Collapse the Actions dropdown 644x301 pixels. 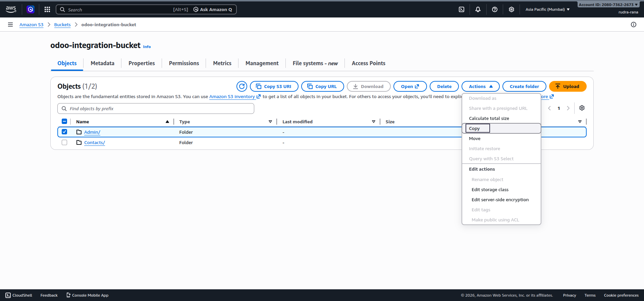coord(481,86)
